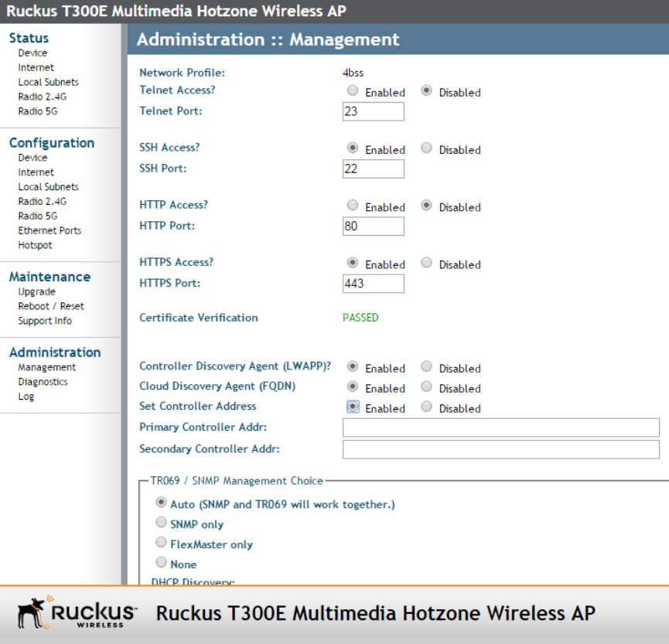This screenshot has width=669, height=644.
Task: Click the Maintenance section heading
Action: 50,277
